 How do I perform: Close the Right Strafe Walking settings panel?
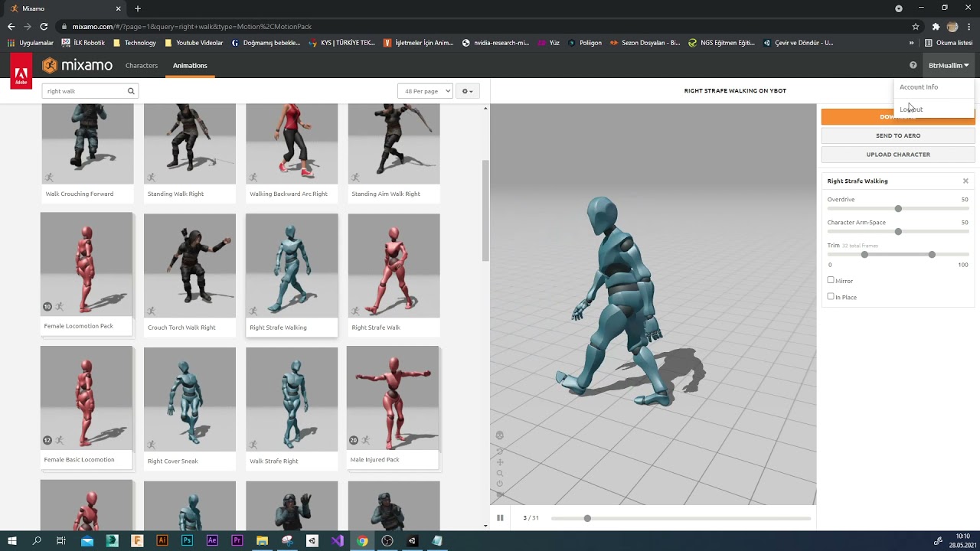[965, 181]
